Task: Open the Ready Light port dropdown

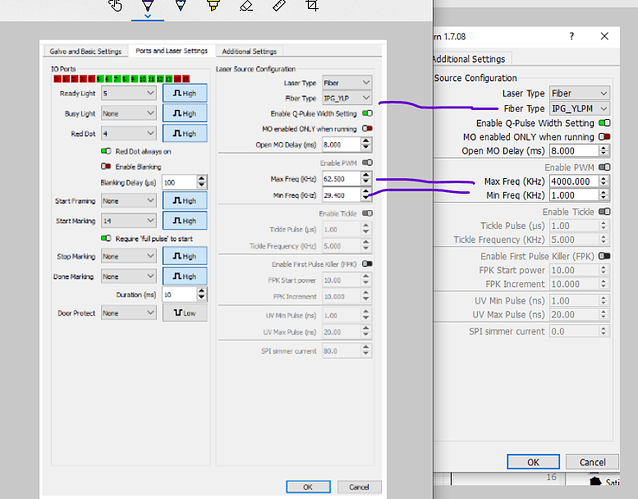Action: [129, 93]
